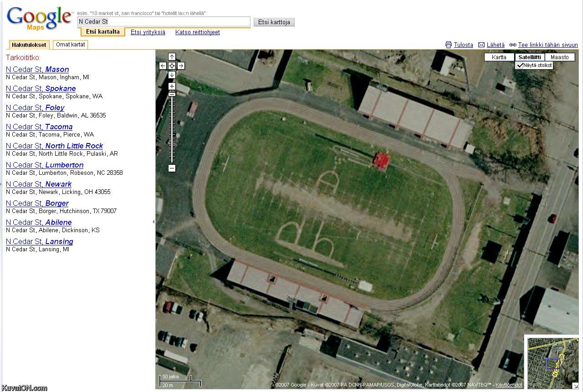583x392 pixels.
Task: Open the N Cedar St, Spokane result
Action: coord(41,88)
